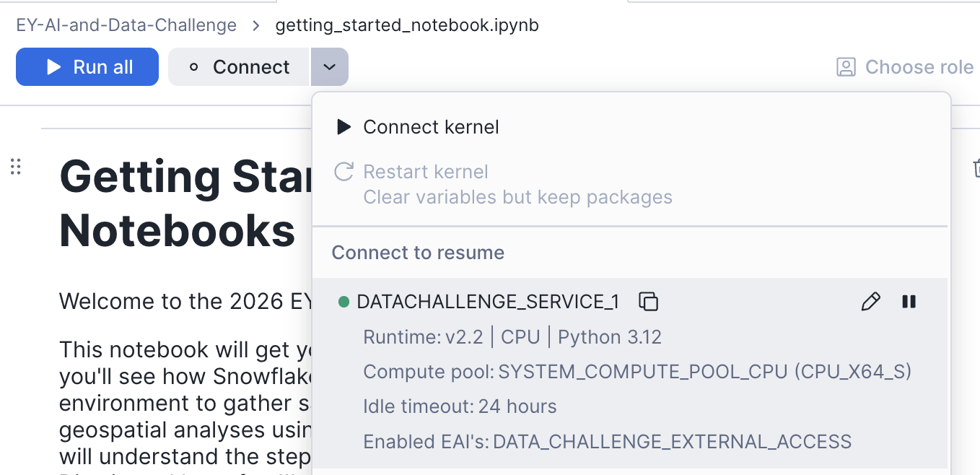Click the getting_started_notebook.ipynb breadcrumb
Viewport: 980px width, 475px height.
point(407,25)
